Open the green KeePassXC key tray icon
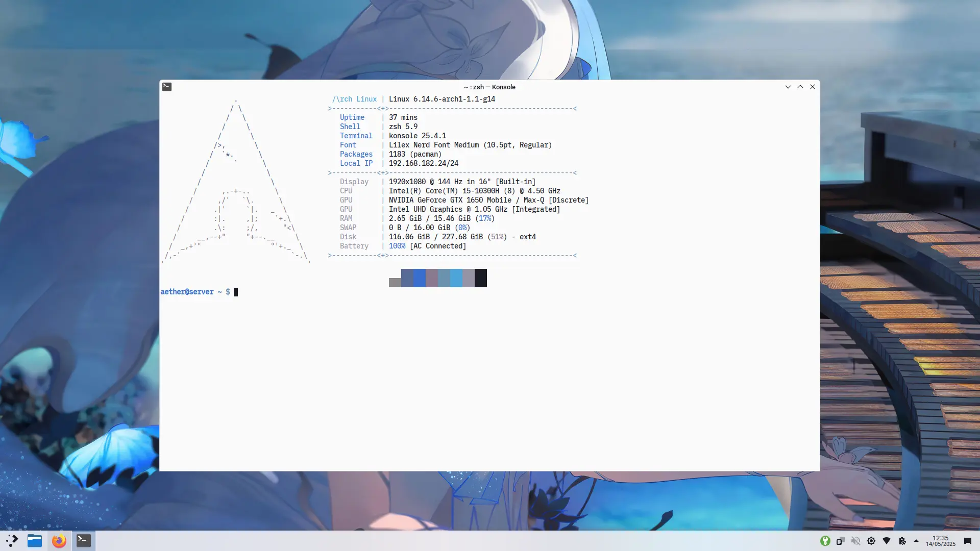 [825, 541]
